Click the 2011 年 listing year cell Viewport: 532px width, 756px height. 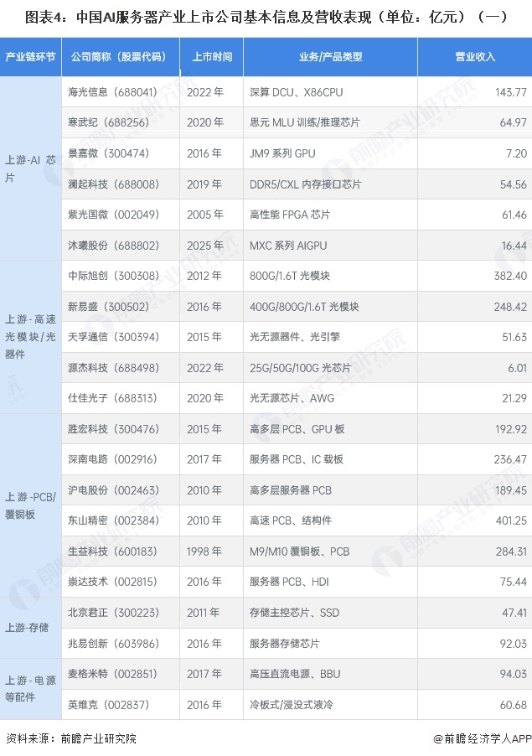point(212,613)
